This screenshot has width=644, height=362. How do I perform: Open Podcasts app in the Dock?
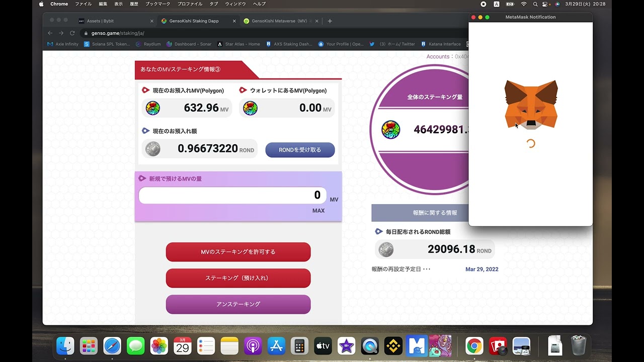(x=253, y=346)
